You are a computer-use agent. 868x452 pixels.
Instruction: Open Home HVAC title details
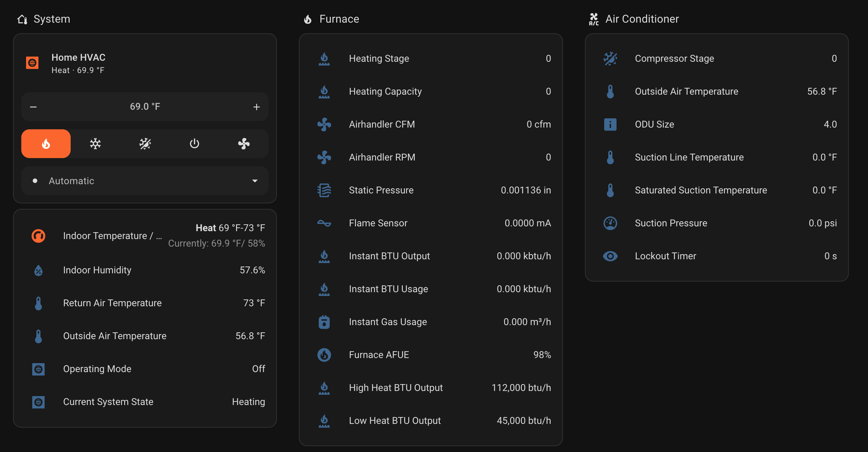[78, 57]
